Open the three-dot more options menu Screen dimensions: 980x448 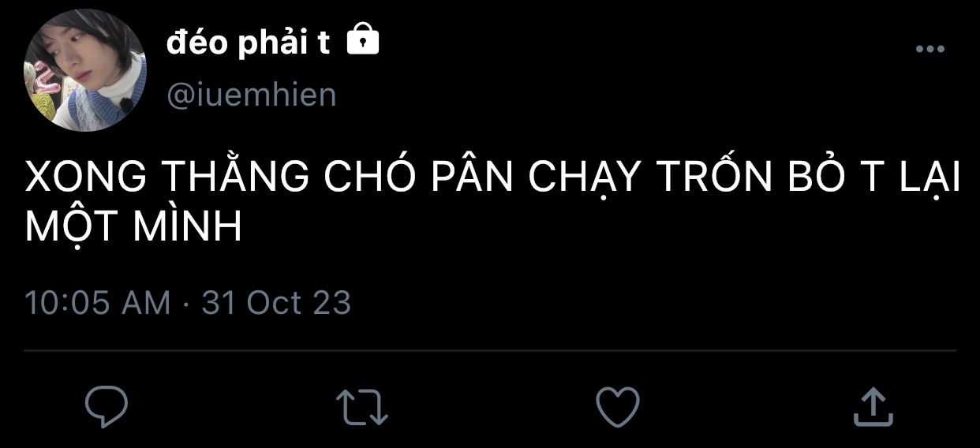[x=930, y=49]
